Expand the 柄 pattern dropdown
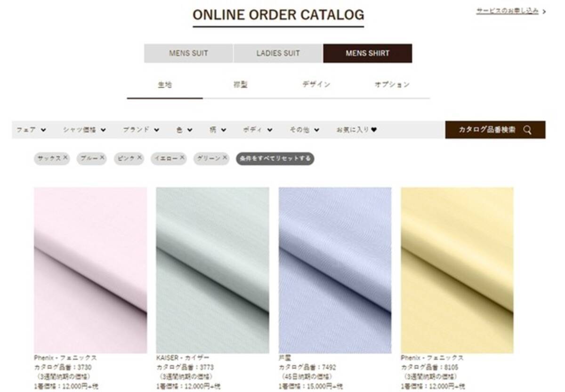 [x=218, y=130]
